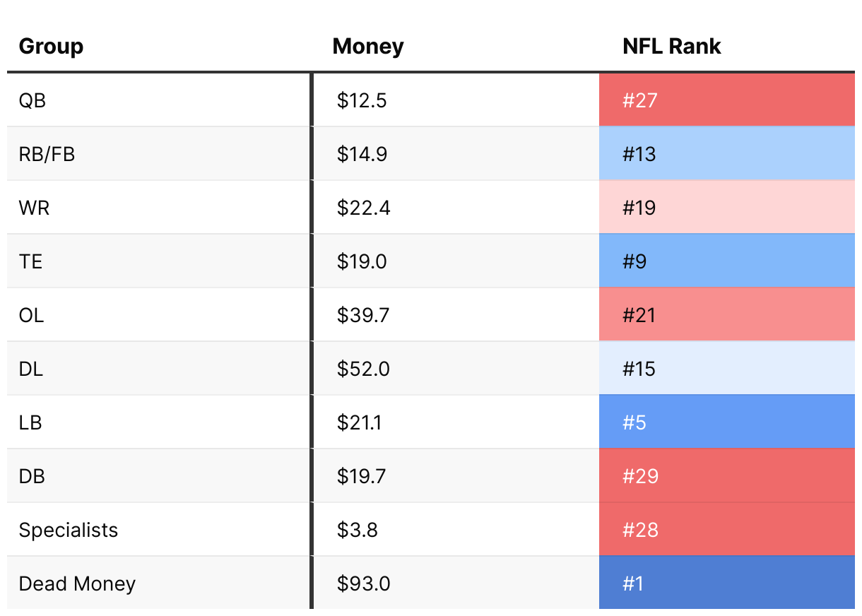Screen dimensions: 862x616
Task: Click the RB/FB row label
Action: [x=47, y=154]
